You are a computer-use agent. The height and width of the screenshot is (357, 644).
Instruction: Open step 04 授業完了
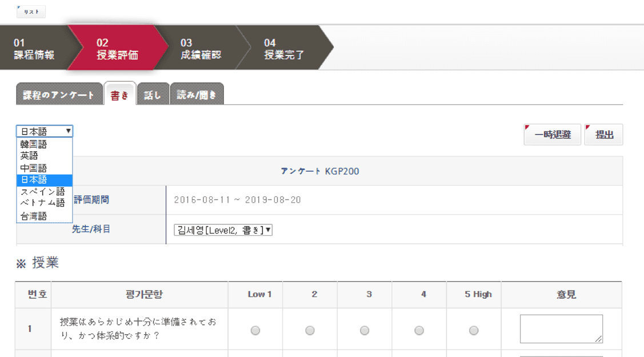(284, 49)
